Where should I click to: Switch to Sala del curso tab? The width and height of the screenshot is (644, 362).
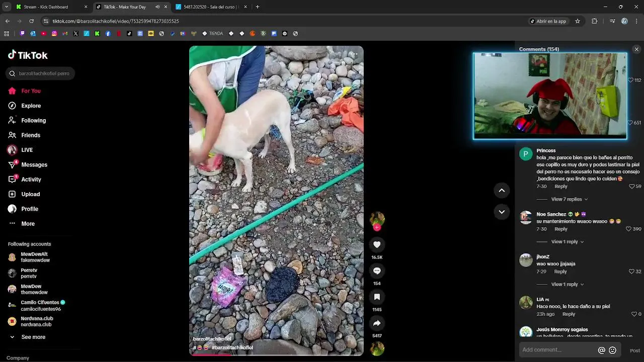pos(211,7)
